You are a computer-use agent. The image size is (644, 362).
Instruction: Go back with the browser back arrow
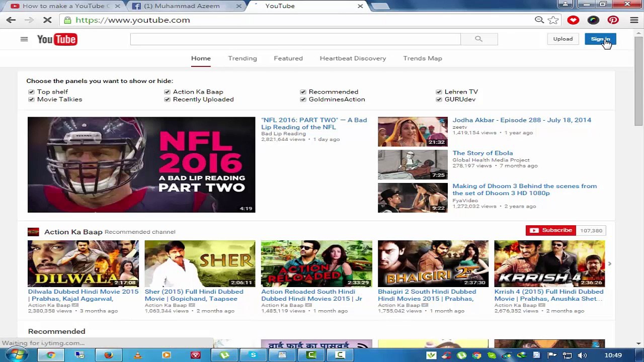click(11, 20)
